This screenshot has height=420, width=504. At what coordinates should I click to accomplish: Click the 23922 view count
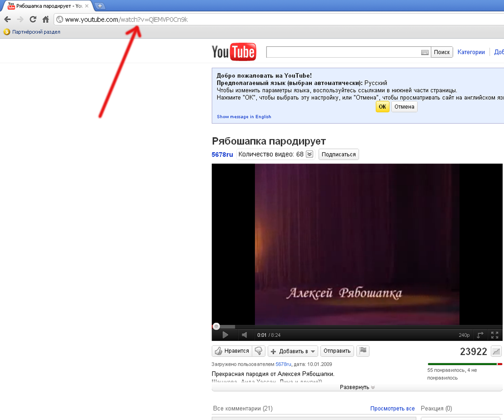click(473, 352)
